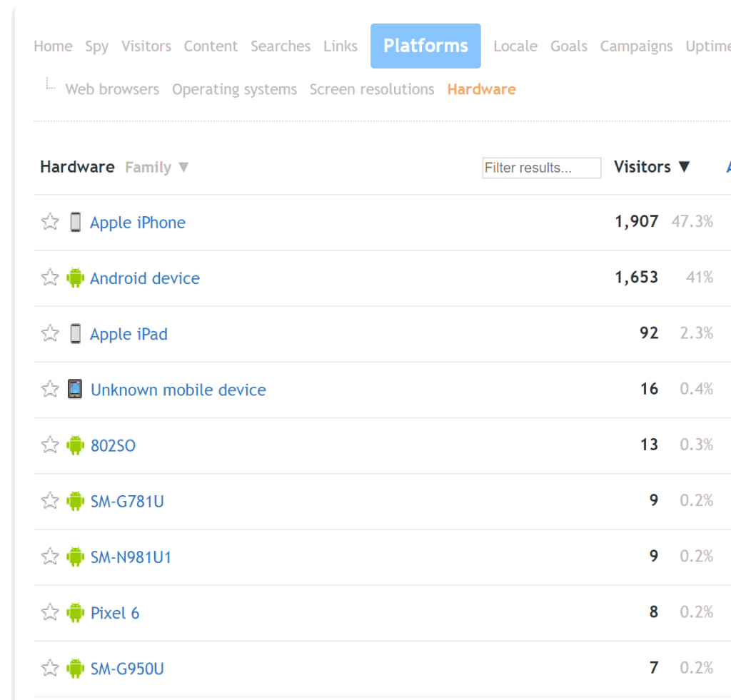731x700 pixels.
Task: Click the Android icon beside SM-N981U1
Action: coord(75,557)
